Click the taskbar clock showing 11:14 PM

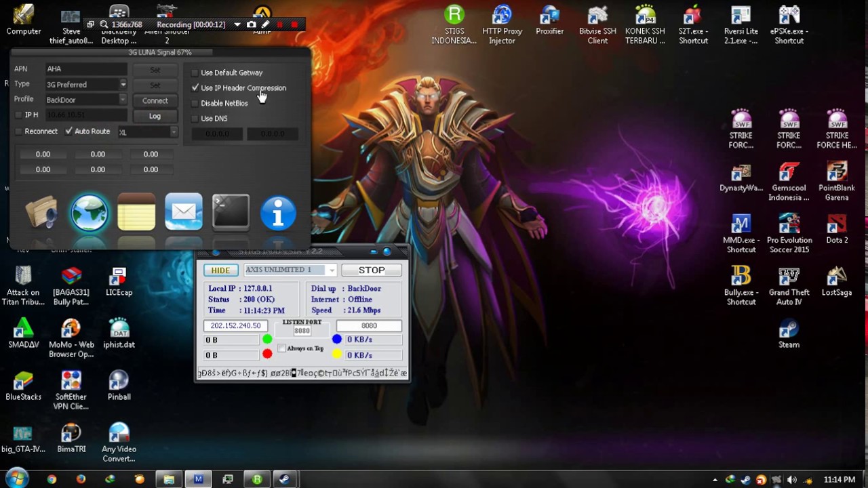tap(840, 480)
